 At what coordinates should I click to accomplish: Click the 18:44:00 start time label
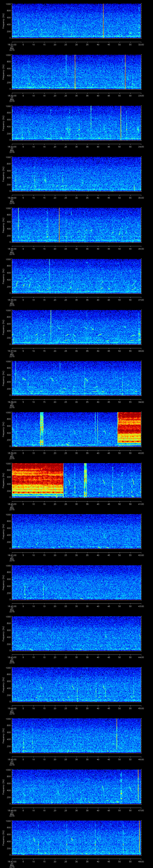12,708
